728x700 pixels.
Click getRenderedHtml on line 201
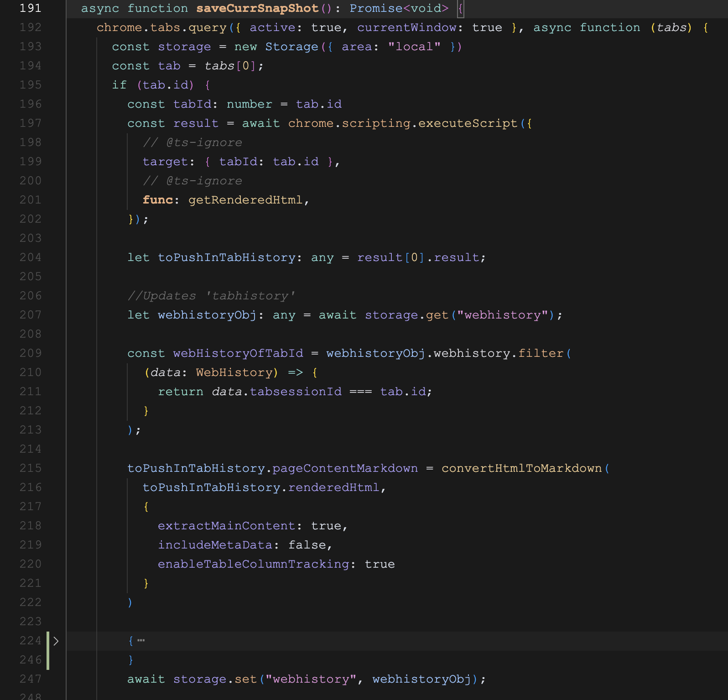pos(245,200)
